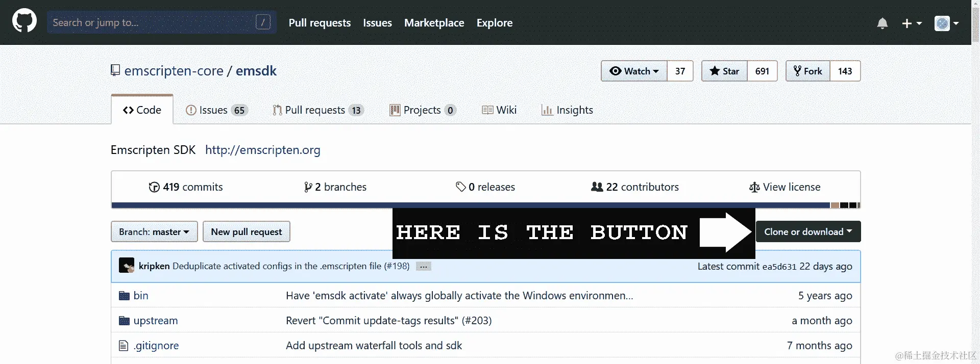Switch to Pull requests 13 tab
The width and height of the screenshot is (980, 364).
point(318,110)
